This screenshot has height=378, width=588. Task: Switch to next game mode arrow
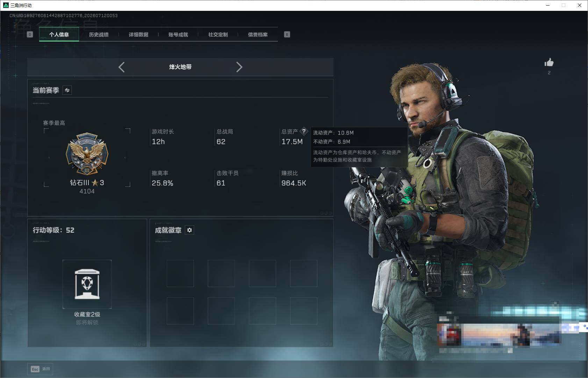[239, 67]
